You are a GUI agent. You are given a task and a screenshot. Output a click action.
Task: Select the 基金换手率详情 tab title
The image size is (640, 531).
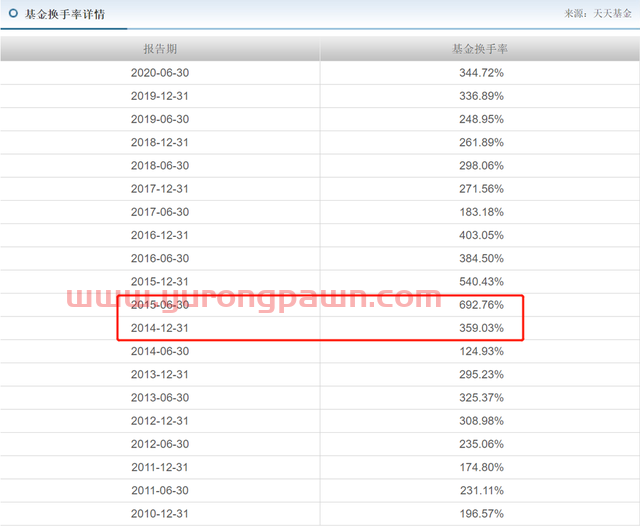65,14
